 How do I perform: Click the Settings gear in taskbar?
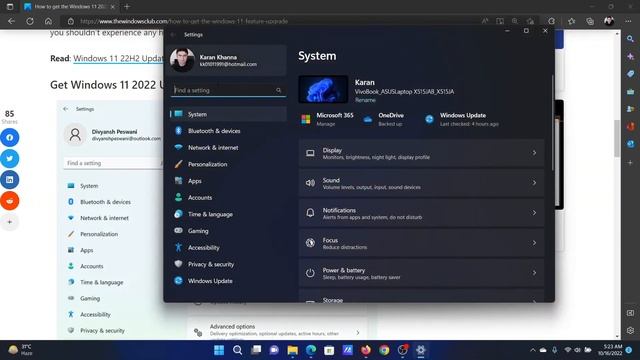point(421,350)
